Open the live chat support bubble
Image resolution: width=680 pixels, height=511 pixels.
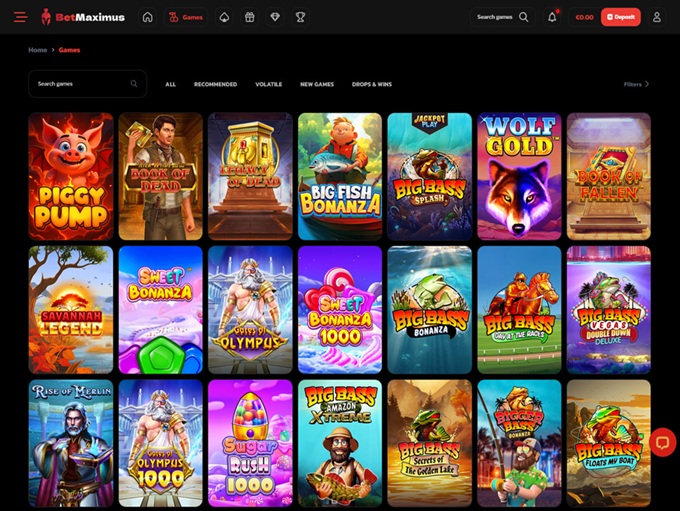[x=662, y=442]
